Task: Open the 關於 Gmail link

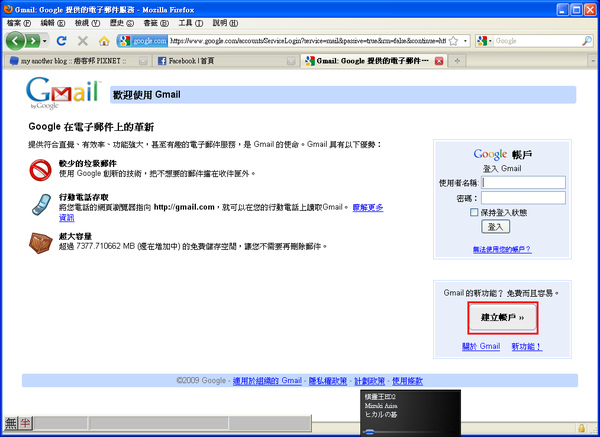Action: point(481,346)
